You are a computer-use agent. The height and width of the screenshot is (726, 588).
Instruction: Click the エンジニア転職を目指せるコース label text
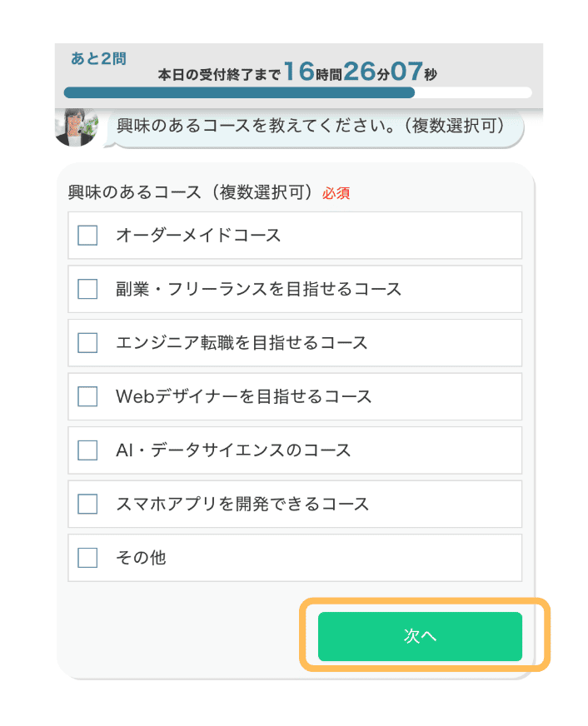coord(242,343)
